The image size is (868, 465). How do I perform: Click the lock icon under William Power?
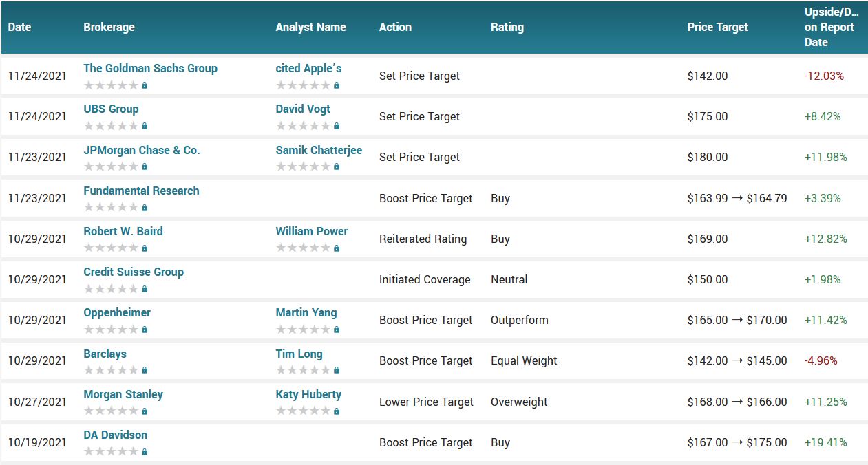click(337, 248)
